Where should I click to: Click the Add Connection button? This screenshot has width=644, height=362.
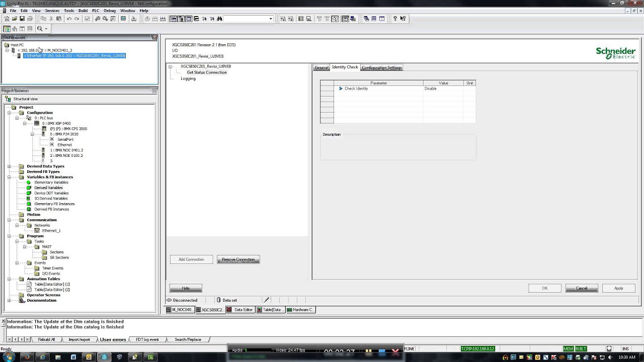pyautogui.click(x=192, y=259)
